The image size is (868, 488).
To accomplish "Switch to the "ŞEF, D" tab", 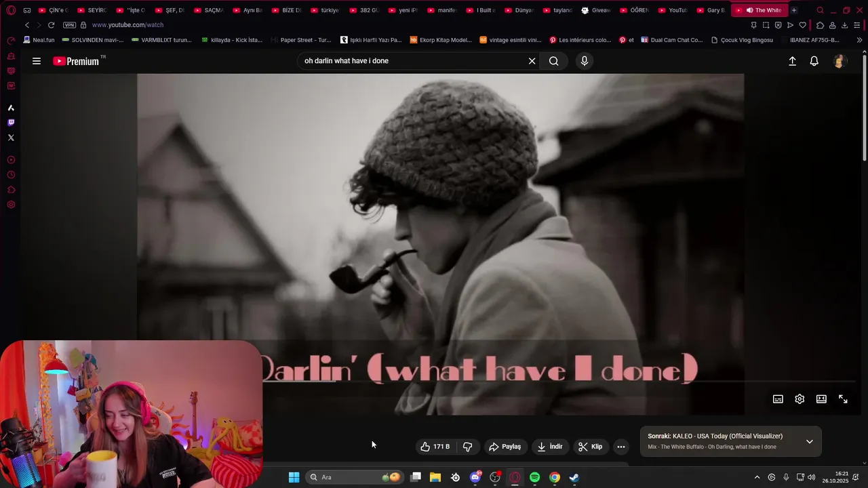I will click(x=170, y=10).
